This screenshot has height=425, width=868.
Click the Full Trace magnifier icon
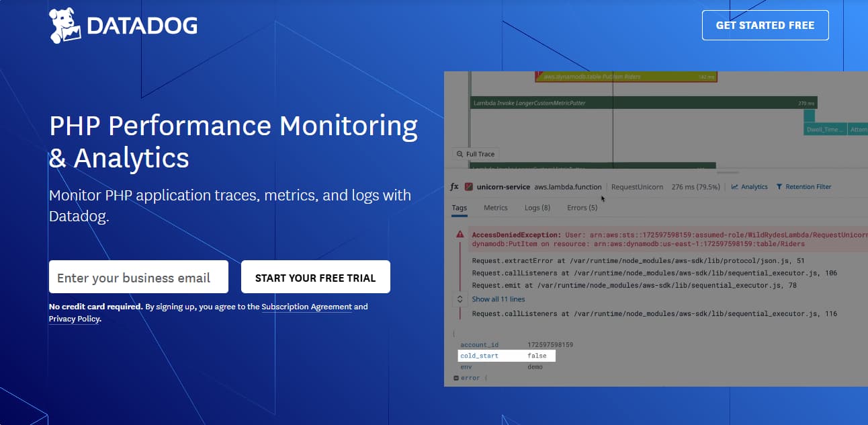tap(459, 154)
